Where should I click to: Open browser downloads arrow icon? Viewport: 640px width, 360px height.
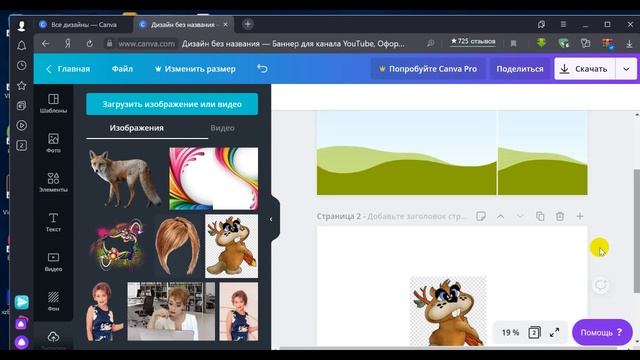(x=629, y=43)
